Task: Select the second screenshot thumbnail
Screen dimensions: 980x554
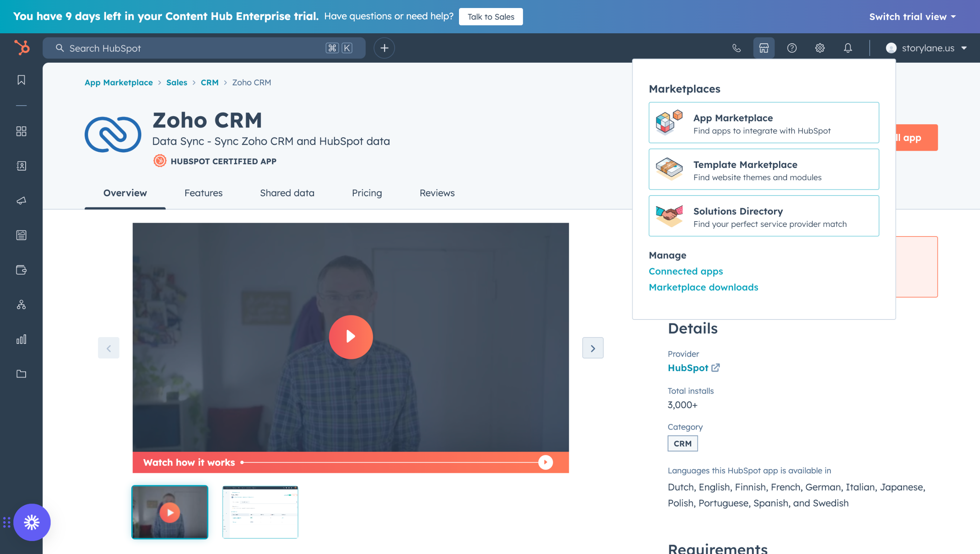Action: tap(260, 512)
